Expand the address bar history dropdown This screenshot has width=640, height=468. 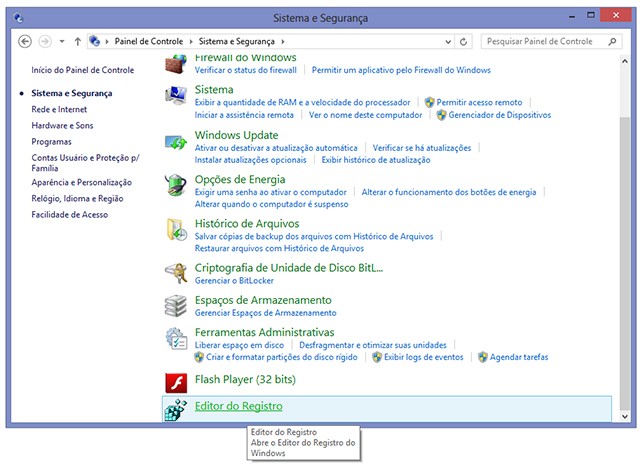[x=448, y=42]
